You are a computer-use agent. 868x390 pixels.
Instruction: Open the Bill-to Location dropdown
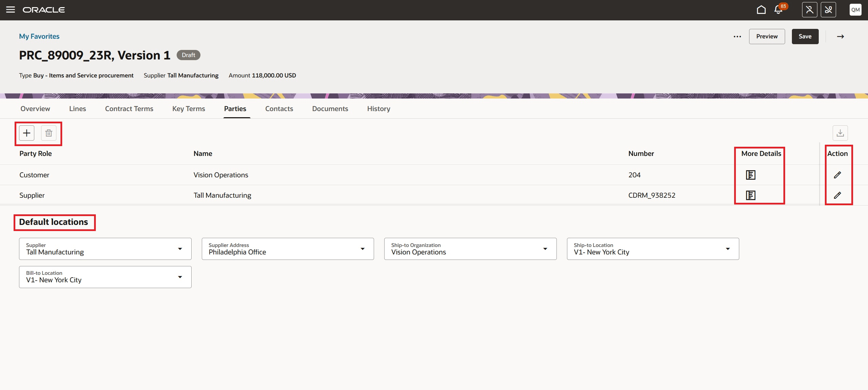180,277
